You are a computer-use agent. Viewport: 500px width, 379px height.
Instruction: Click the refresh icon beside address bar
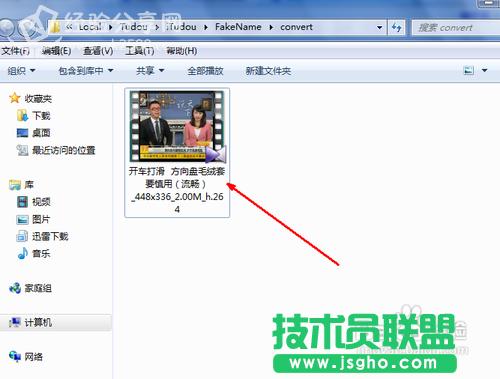click(x=396, y=27)
